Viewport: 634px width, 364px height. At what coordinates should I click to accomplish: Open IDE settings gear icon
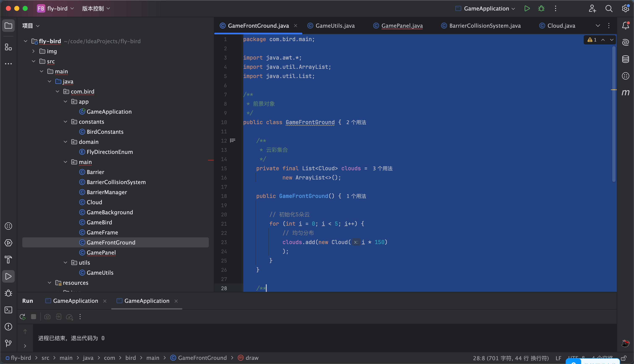pos(625,9)
